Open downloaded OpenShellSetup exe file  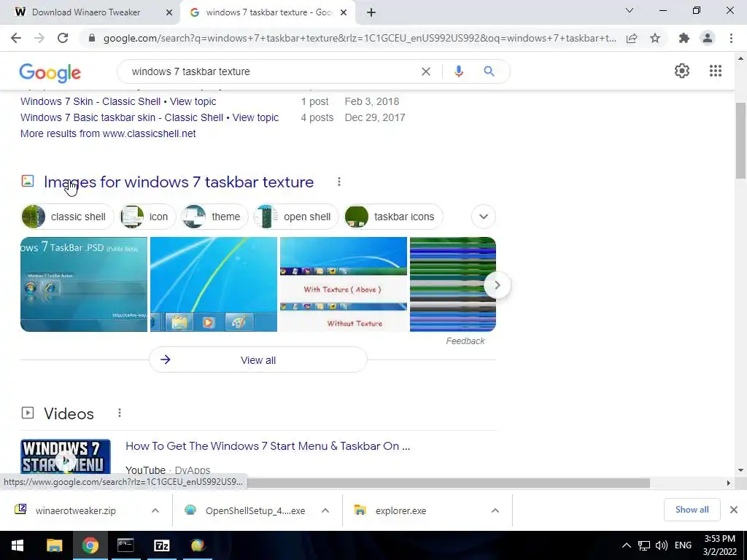coord(245,510)
